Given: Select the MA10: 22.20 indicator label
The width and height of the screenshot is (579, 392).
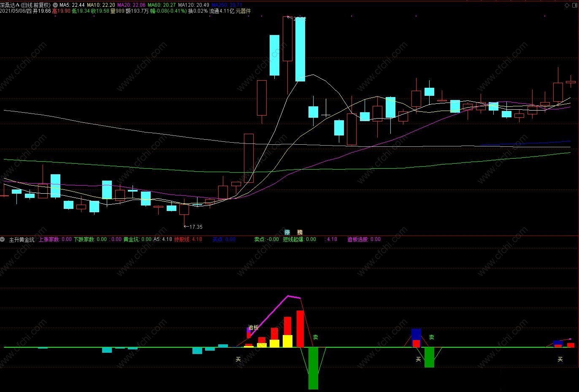Looking at the screenshot, I should click(x=101, y=5).
